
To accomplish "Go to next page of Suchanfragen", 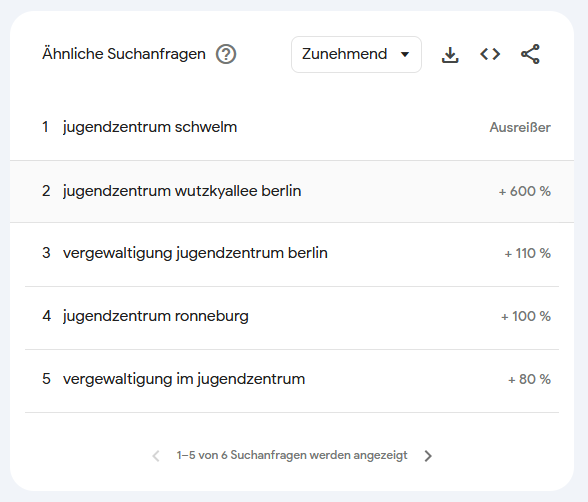I will pos(428,456).
